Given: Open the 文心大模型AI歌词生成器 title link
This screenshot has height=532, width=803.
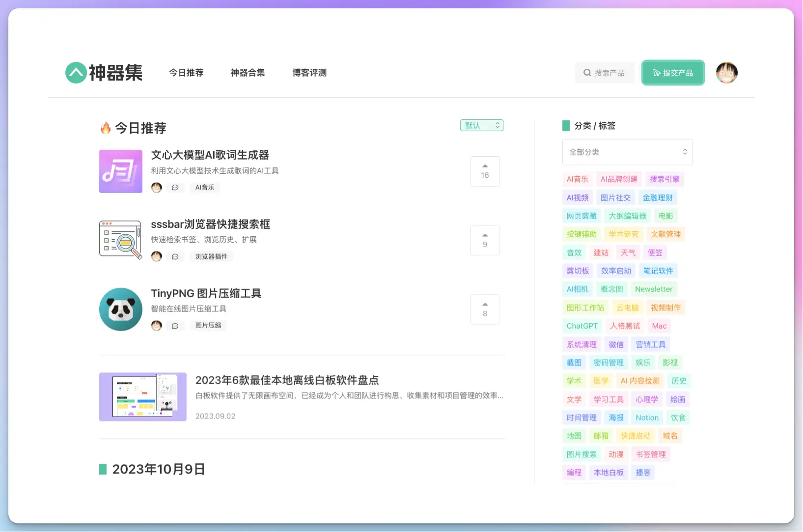Looking at the screenshot, I should coord(210,155).
